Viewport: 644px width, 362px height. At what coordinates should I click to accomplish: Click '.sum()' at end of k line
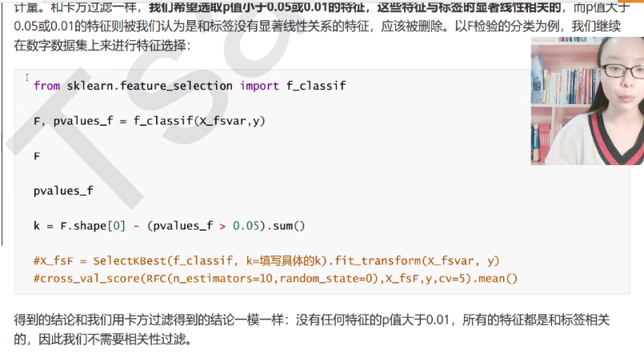point(286,226)
